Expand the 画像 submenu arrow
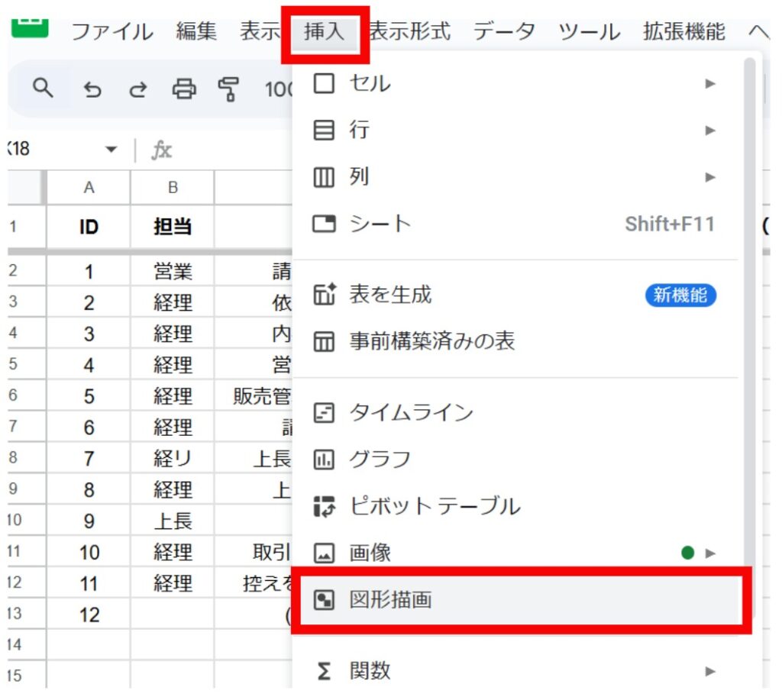The height and width of the screenshot is (700, 782). click(x=710, y=553)
